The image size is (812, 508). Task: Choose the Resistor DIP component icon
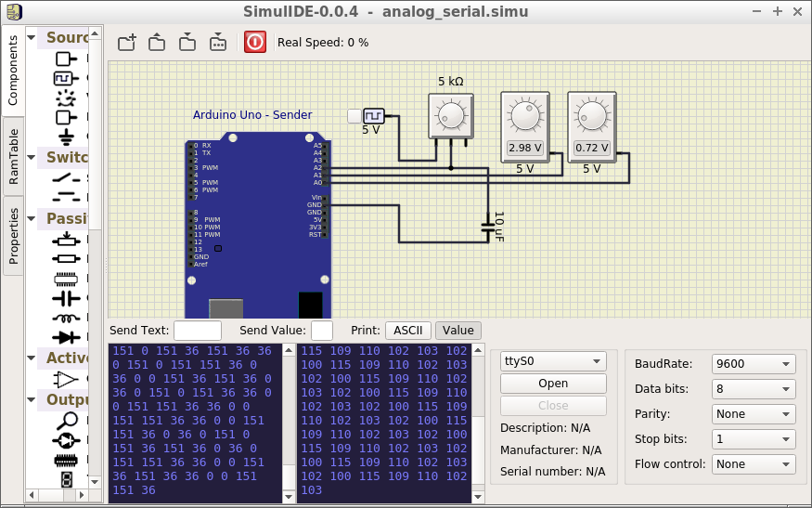point(66,279)
